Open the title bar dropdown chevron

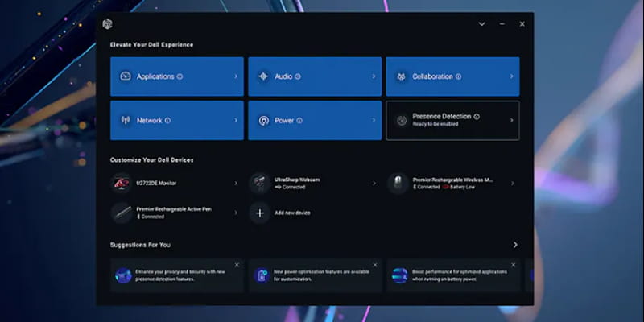[x=481, y=24]
